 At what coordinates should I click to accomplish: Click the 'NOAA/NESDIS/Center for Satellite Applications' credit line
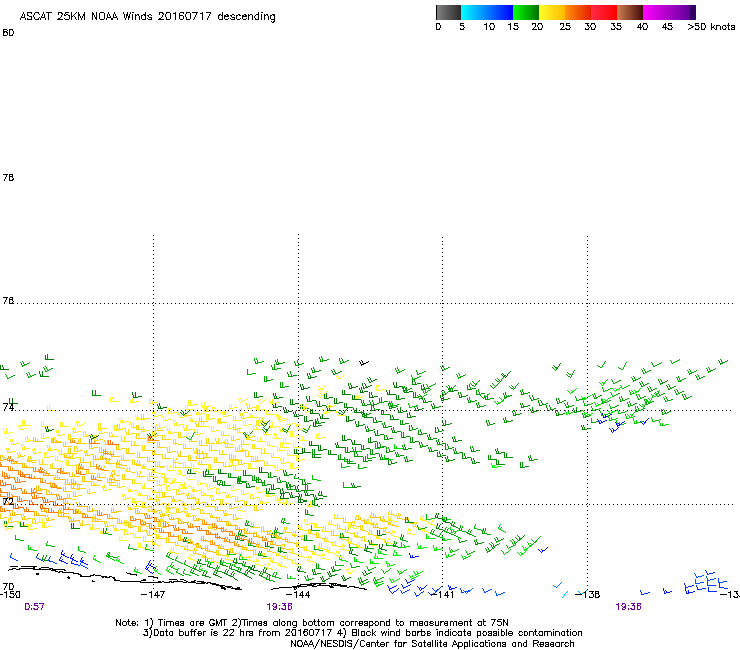(432, 644)
